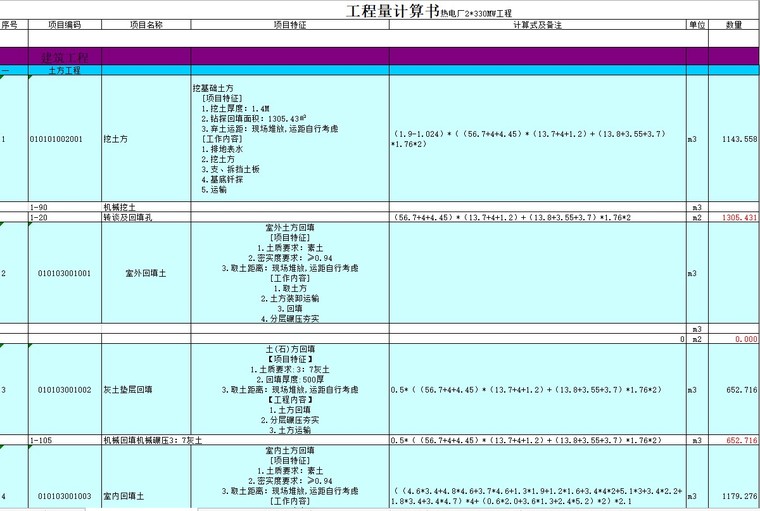Select the red value 652.716 in the 1-105 row
The height and width of the screenshot is (511, 760).
741,440
